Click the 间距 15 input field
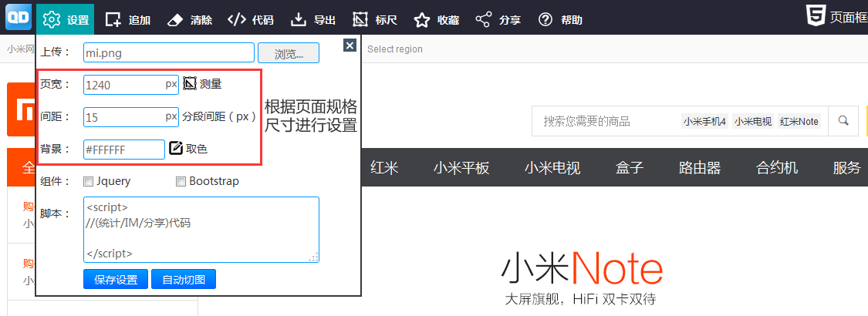This screenshot has height=316, width=868. tap(131, 117)
